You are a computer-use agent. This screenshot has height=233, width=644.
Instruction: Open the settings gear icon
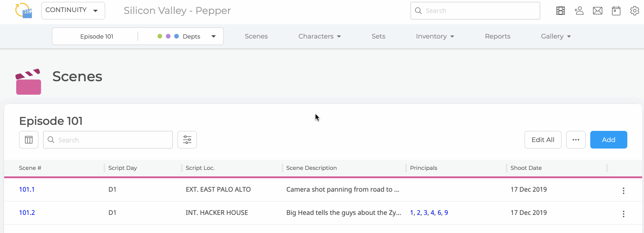[635, 11]
